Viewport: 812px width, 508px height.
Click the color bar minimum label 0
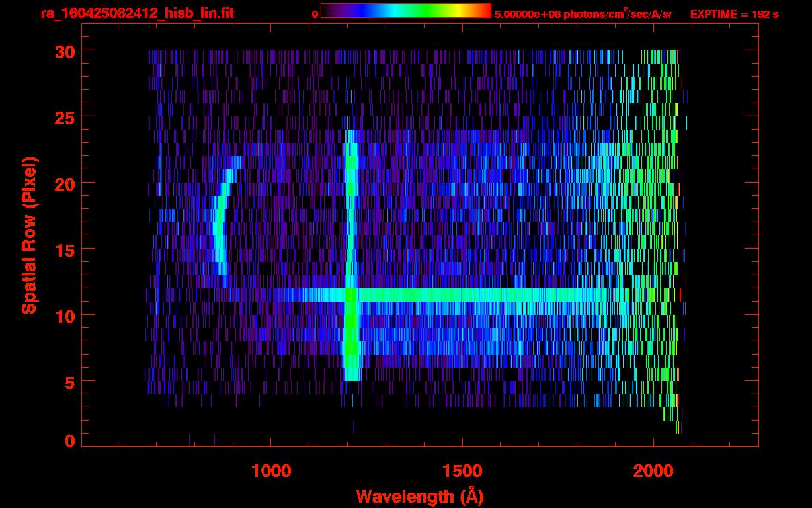pos(315,14)
